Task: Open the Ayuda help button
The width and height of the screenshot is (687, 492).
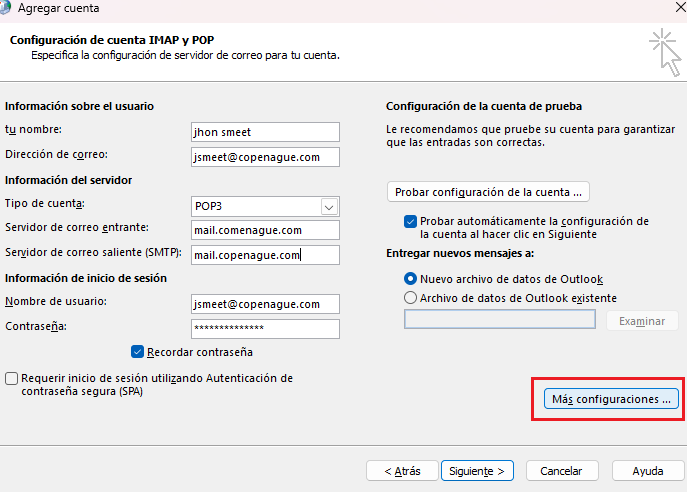Action: 648,471
